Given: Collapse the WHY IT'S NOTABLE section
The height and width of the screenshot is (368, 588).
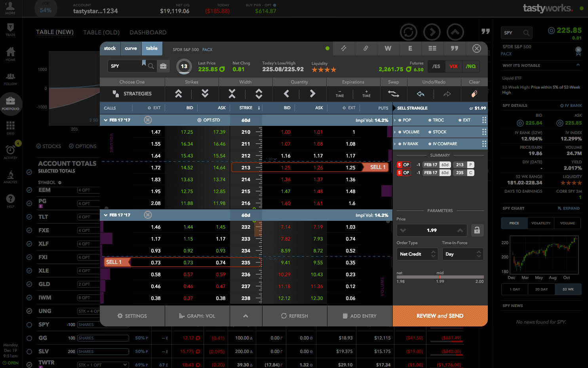Looking at the screenshot, I should (x=578, y=65).
